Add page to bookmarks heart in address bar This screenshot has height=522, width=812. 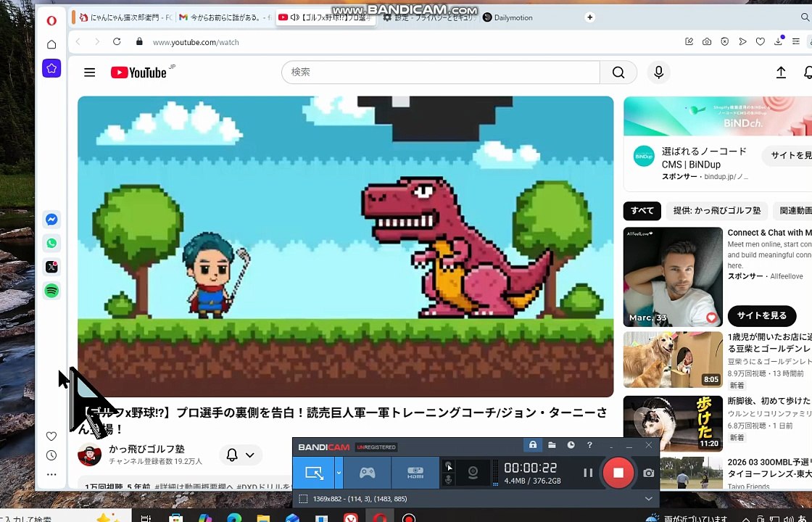761,41
